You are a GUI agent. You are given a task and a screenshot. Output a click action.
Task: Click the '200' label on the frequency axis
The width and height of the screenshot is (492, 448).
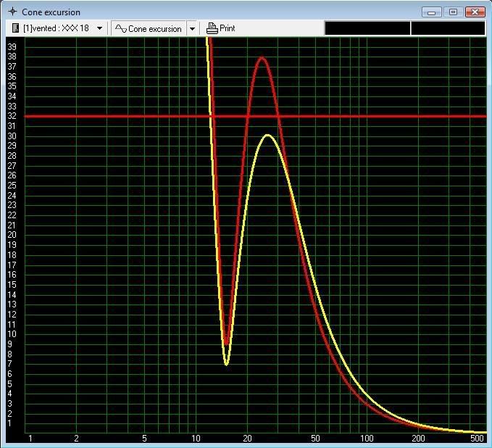(x=418, y=439)
